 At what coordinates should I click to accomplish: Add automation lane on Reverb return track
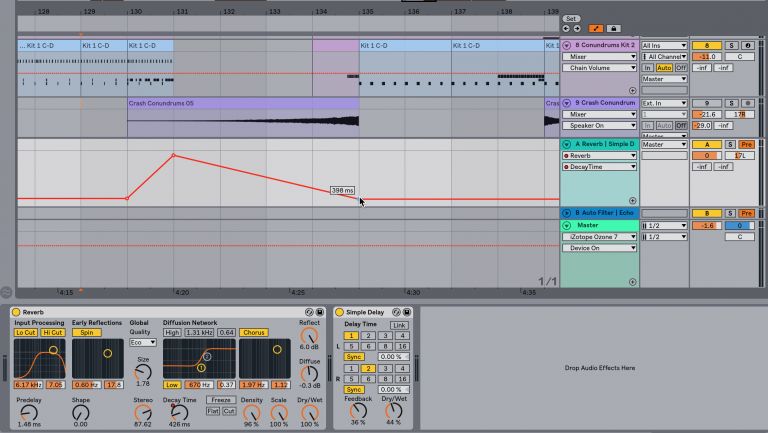pos(632,200)
